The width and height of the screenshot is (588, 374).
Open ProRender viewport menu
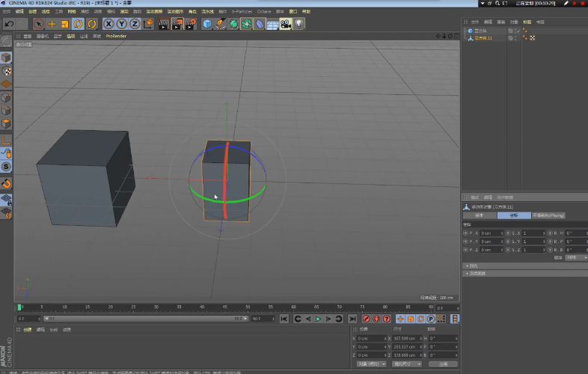click(x=116, y=36)
